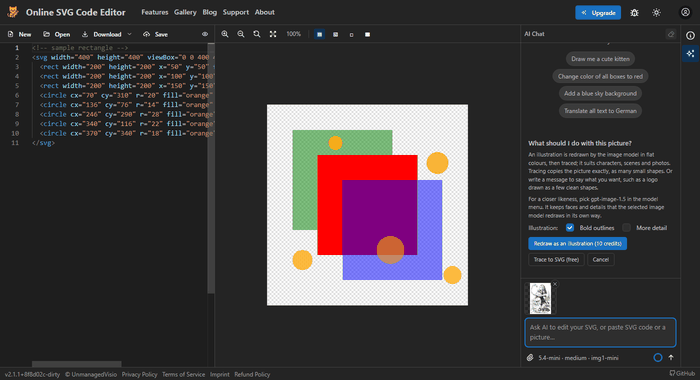Click the fit-to-screen expand icon

point(273,34)
